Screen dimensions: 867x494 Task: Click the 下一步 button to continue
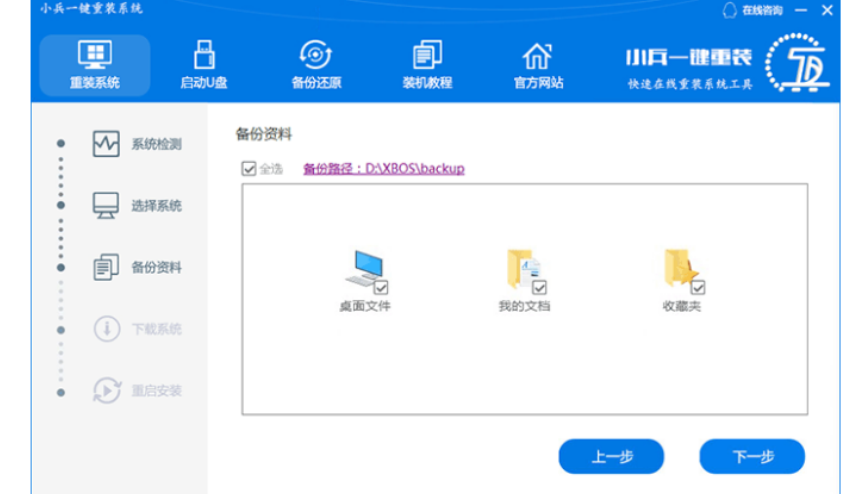752,456
